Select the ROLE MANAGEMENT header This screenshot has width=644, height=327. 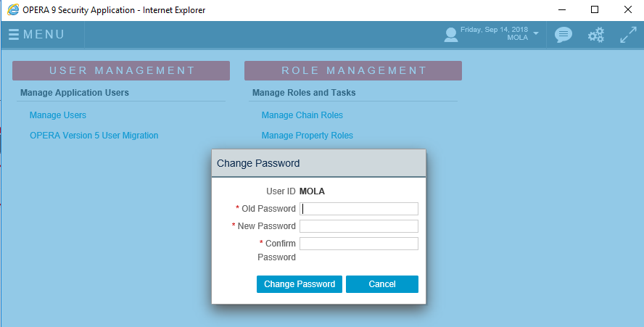coord(353,70)
